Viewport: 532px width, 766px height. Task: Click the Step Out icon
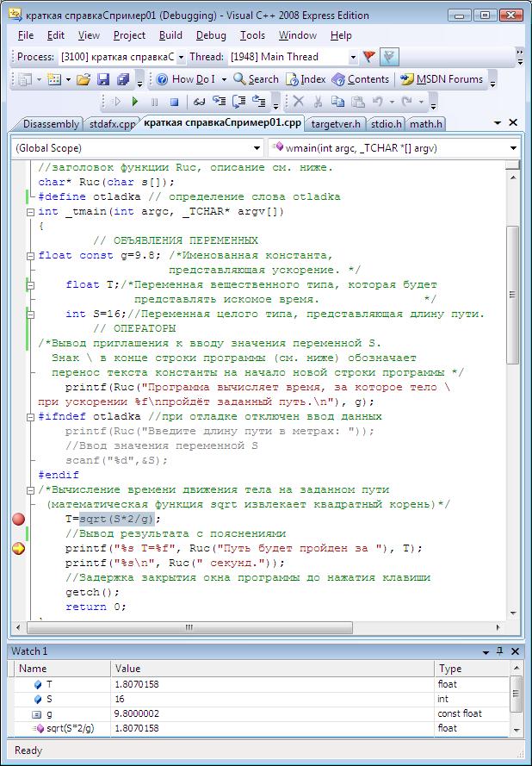click(x=258, y=102)
